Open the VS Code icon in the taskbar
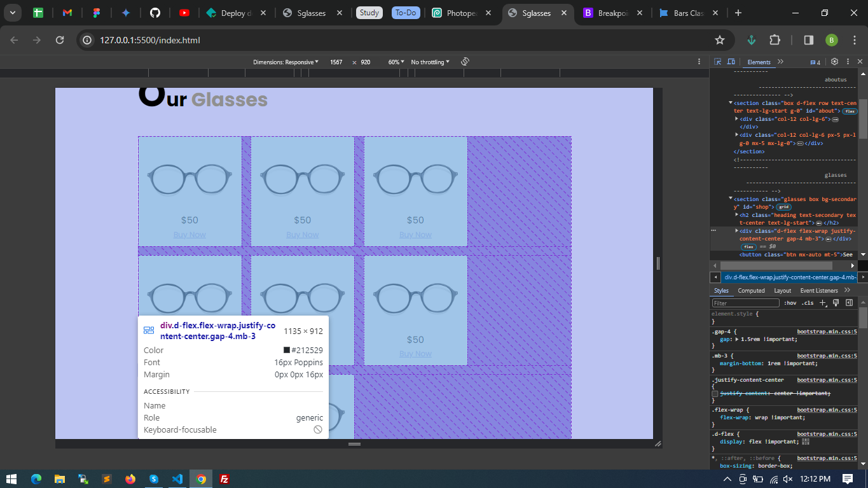The image size is (868, 488). [177, 479]
